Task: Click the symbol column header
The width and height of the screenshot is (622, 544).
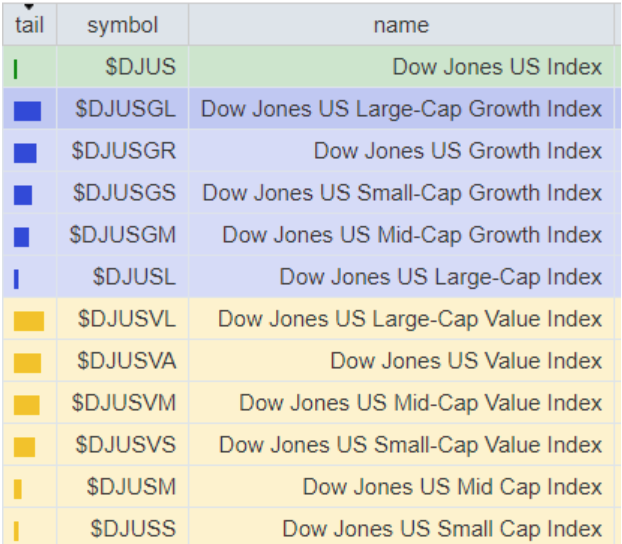Action: tap(122, 25)
